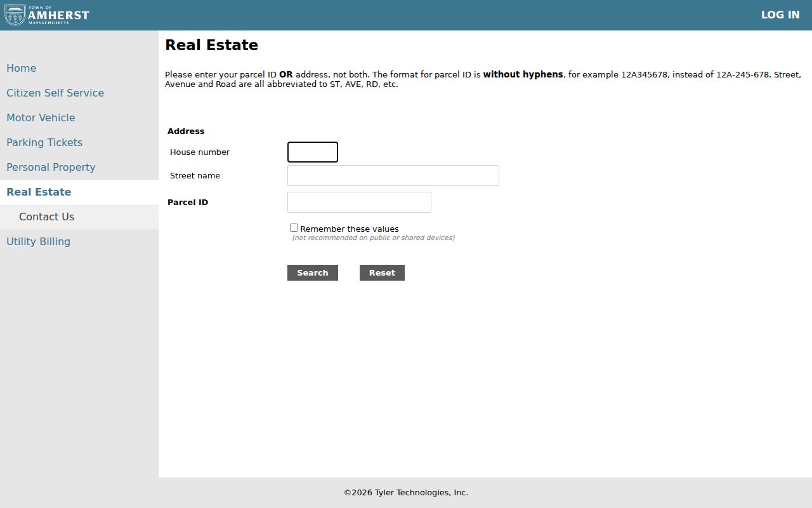Click the Real Estate page heading
The height and width of the screenshot is (508, 812).
pyautogui.click(x=211, y=45)
